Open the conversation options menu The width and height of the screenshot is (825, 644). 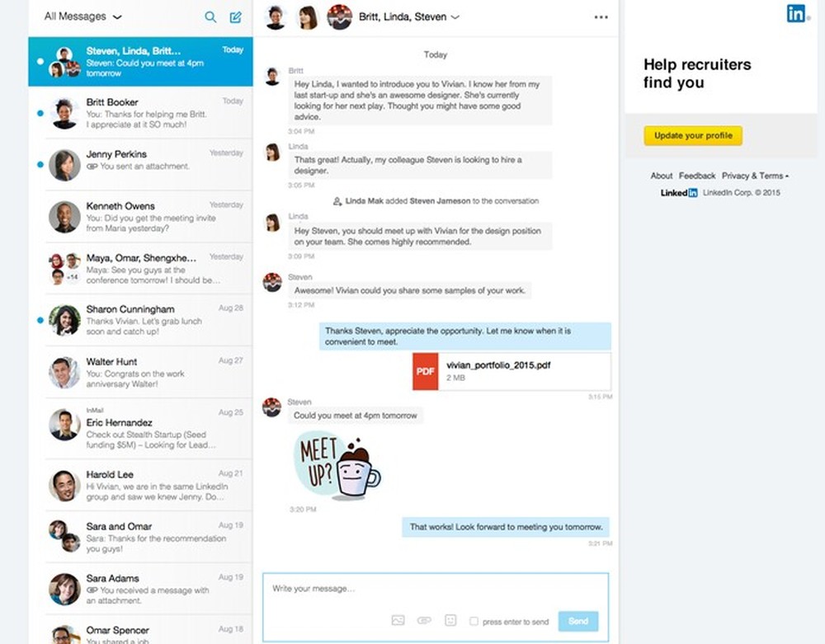click(x=601, y=16)
